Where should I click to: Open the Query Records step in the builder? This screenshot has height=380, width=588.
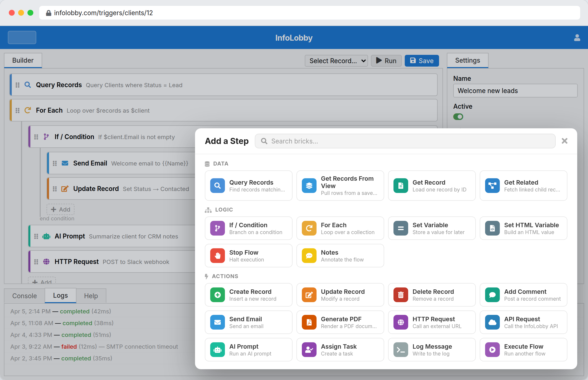(223, 85)
